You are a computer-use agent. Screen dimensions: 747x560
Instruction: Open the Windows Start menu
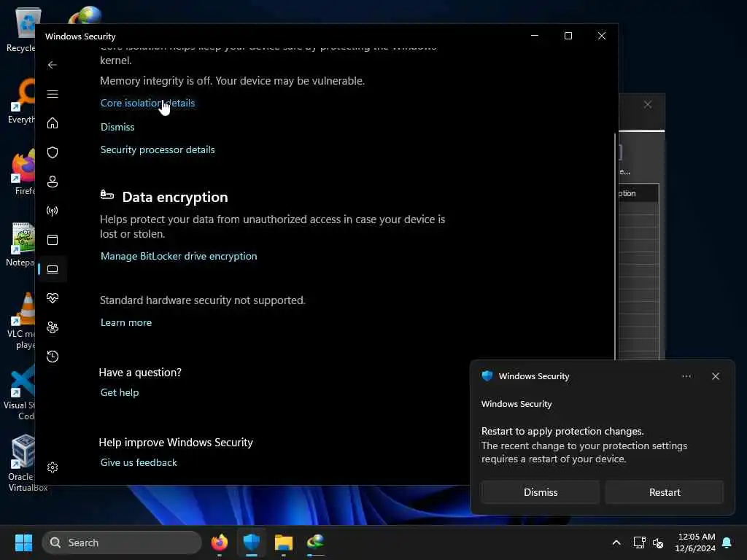[23, 542]
